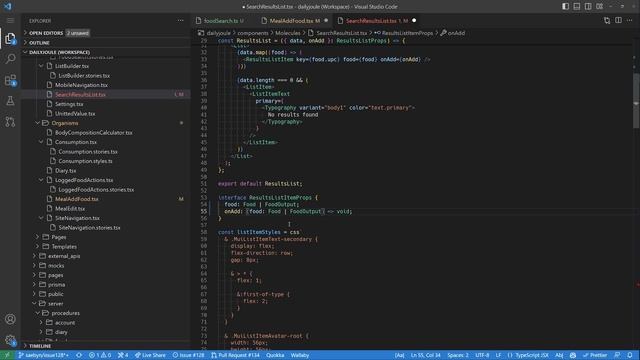Collapse the server folder
The image size is (640, 360).
coord(55,304)
